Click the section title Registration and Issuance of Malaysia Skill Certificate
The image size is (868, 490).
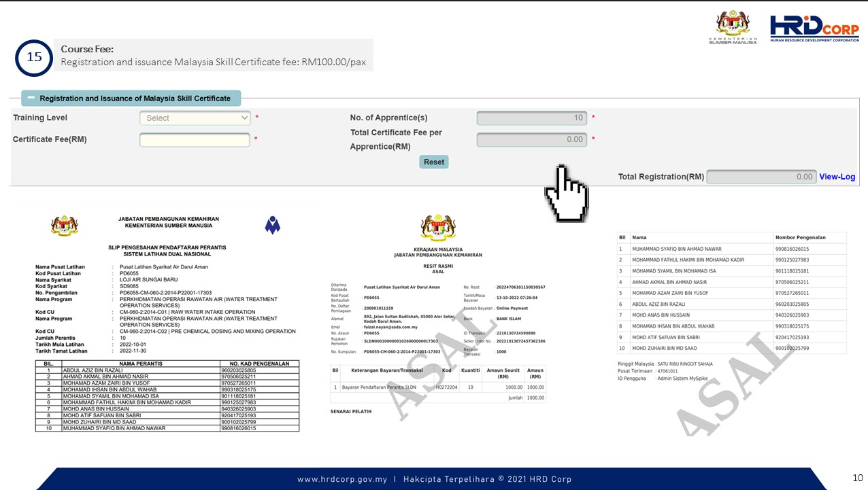(135, 99)
